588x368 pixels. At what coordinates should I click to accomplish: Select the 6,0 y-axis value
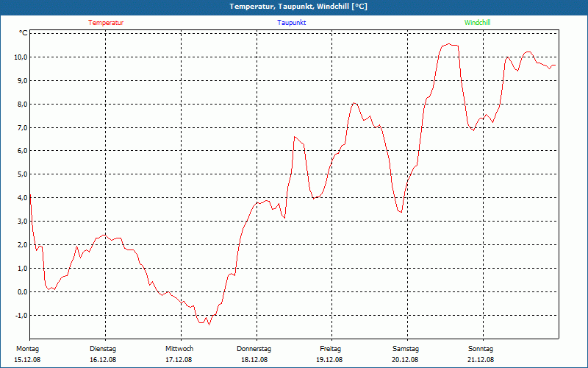pos(23,151)
